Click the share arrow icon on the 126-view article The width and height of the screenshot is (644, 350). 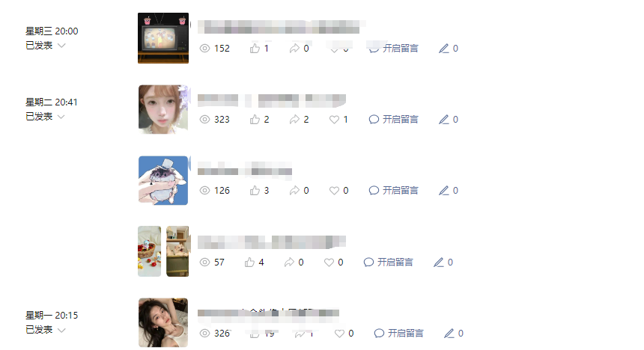pyautogui.click(x=294, y=191)
